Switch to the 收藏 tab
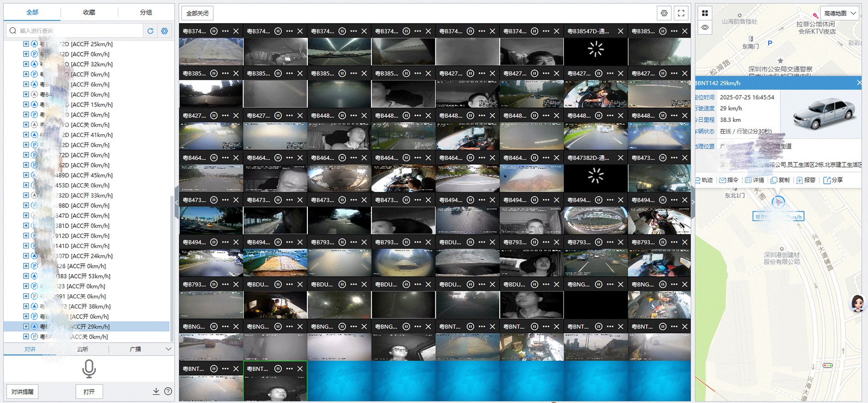The image size is (868, 403). click(89, 12)
